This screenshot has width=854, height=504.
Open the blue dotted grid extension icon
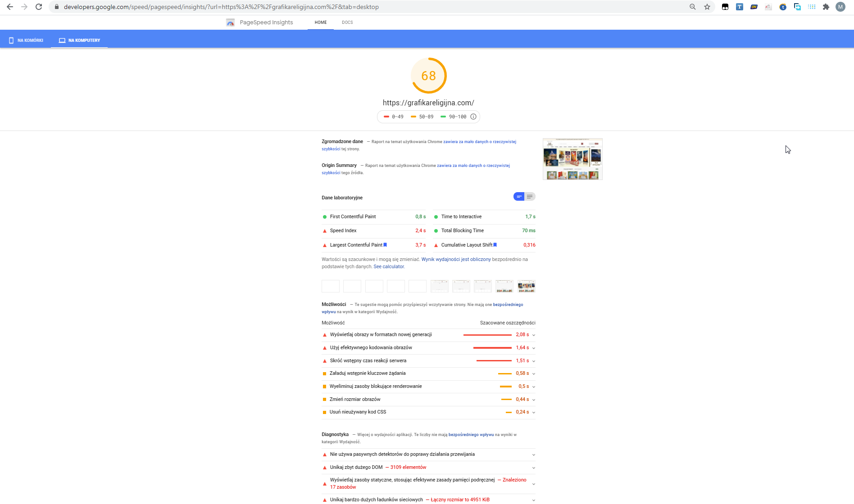tap(812, 7)
